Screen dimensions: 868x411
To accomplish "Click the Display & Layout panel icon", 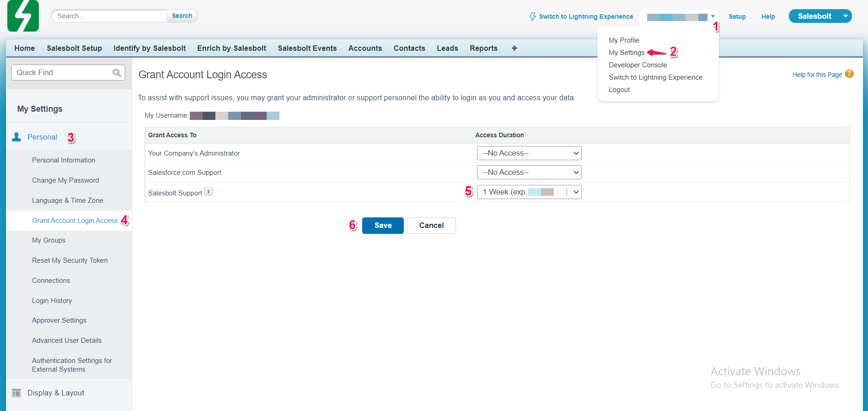I will point(16,393).
